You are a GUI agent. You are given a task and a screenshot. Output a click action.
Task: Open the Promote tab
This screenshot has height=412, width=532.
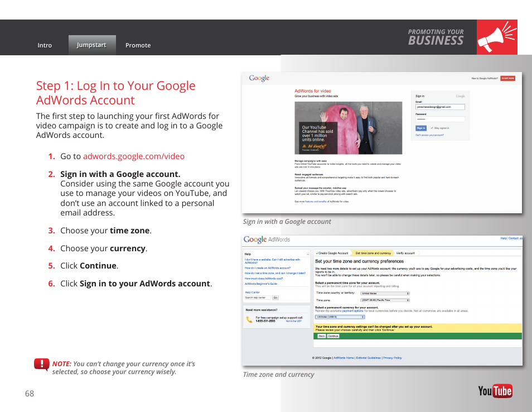[138, 45]
